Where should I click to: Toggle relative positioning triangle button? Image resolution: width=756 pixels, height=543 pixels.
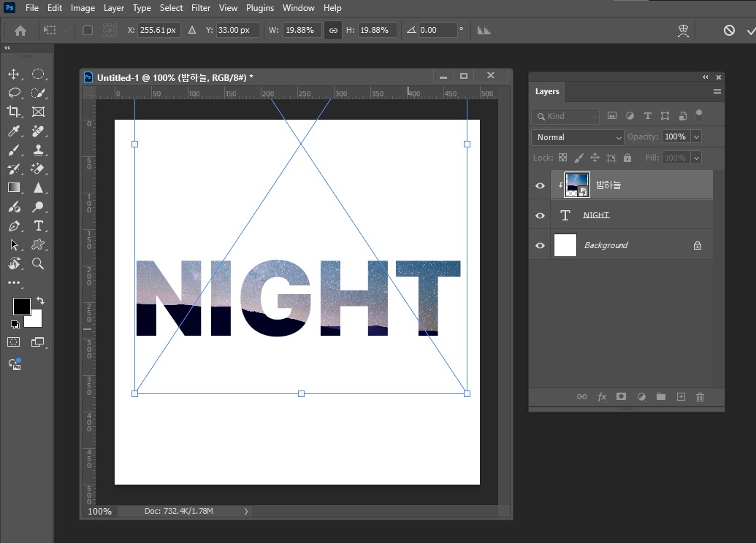coord(192,30)
